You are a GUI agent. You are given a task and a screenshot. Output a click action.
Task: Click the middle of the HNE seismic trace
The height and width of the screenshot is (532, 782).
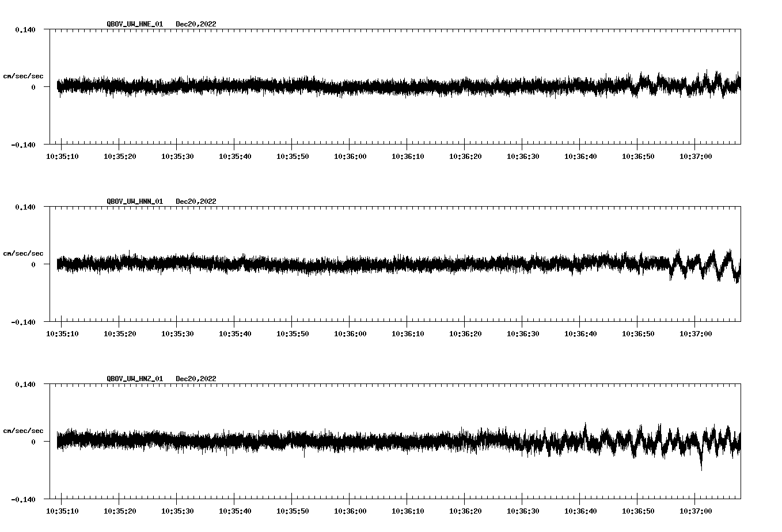397,86
